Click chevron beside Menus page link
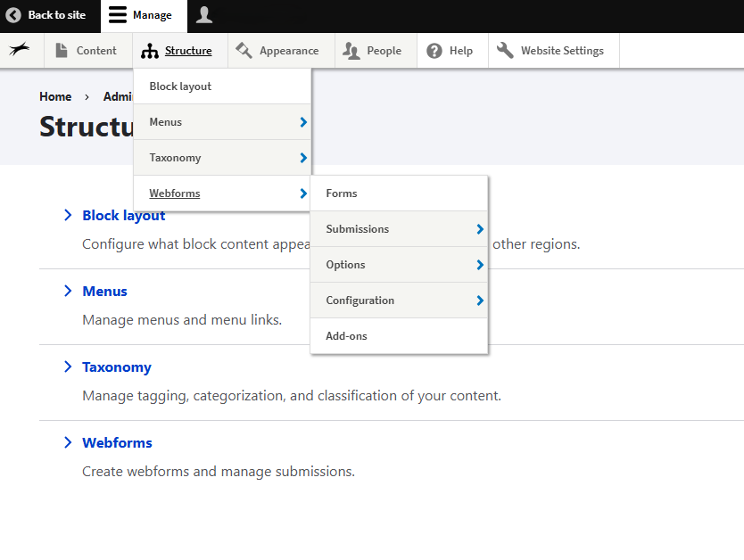 pyautogui.click(x=68, y=291)
